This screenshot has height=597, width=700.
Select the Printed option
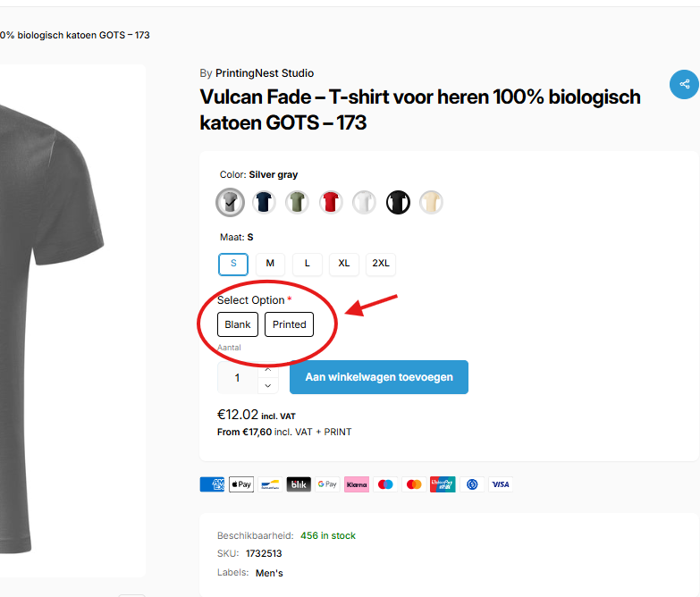289,324
